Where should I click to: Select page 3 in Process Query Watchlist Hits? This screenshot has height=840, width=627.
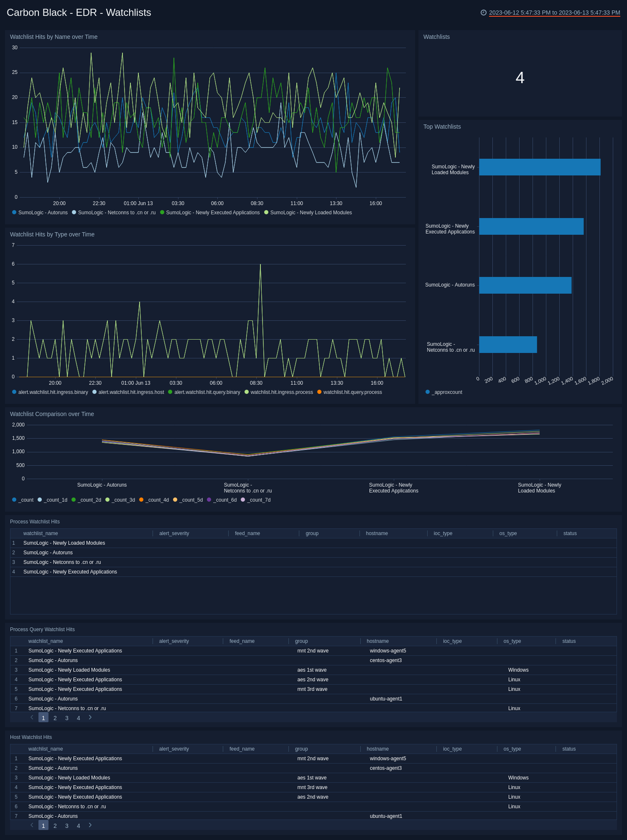coord(67,718)
